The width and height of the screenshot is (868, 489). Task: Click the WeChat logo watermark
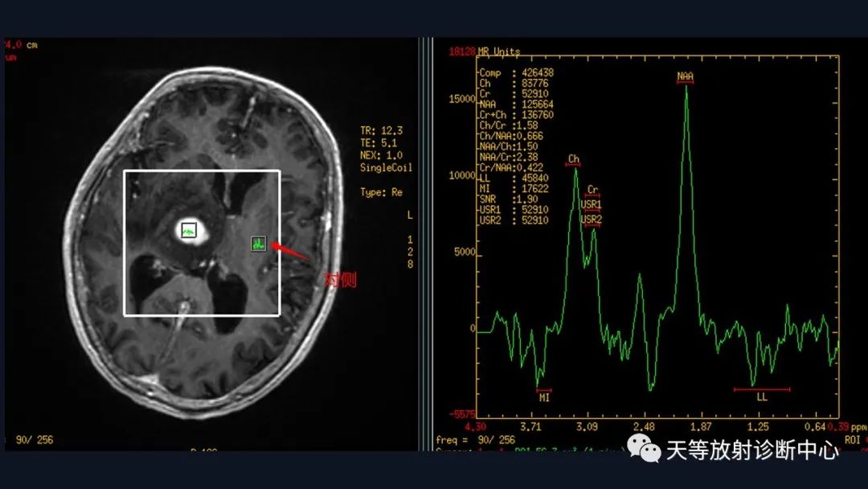click(645, 450)
